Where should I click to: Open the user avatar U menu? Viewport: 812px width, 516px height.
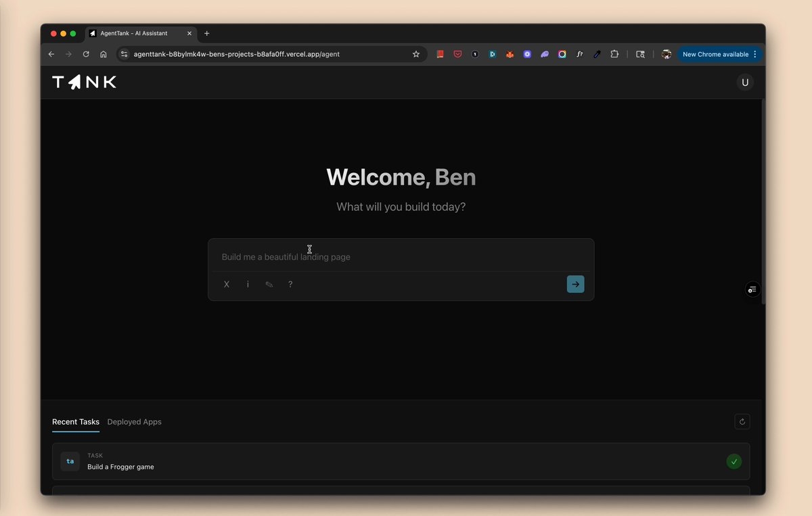coord(745,83)
